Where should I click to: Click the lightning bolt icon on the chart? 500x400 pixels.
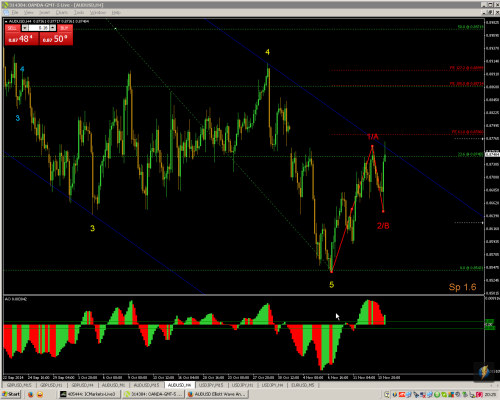(x=484, y=372)
